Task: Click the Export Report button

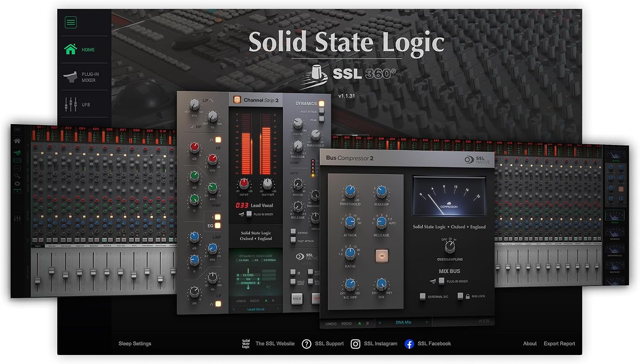Action: tap(559, 344)
